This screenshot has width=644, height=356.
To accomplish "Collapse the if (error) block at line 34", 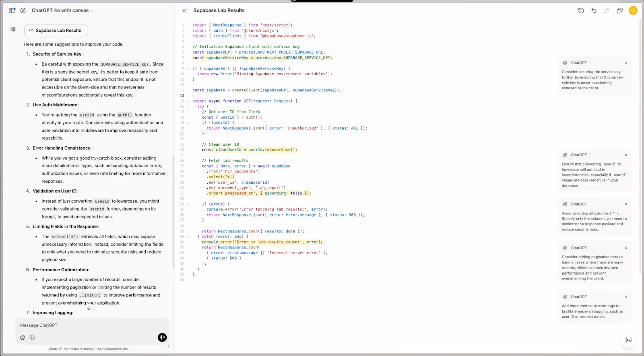I will [188, 204].
